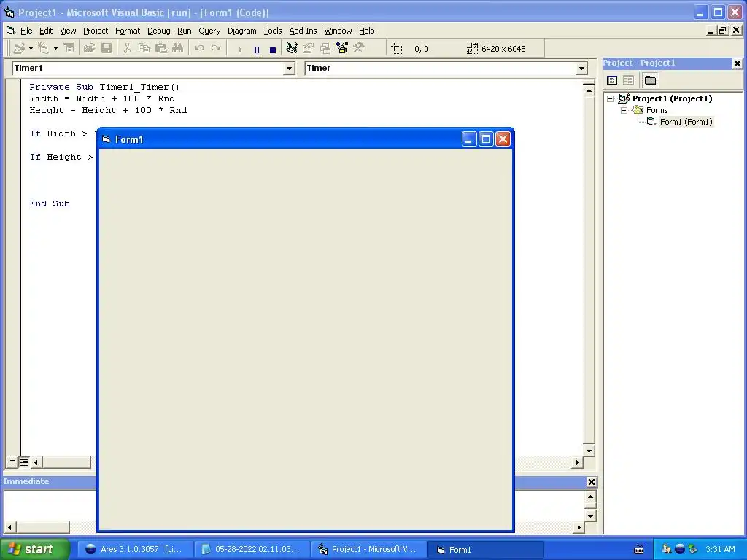Click the Save Project floppy icon
The image size is (747, 560).
tap(107, 49)
